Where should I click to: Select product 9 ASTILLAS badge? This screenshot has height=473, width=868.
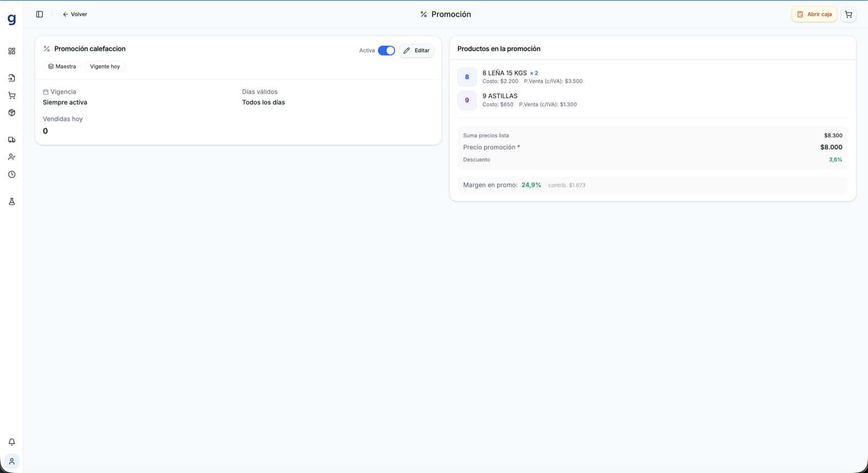(x=467, y=100)
